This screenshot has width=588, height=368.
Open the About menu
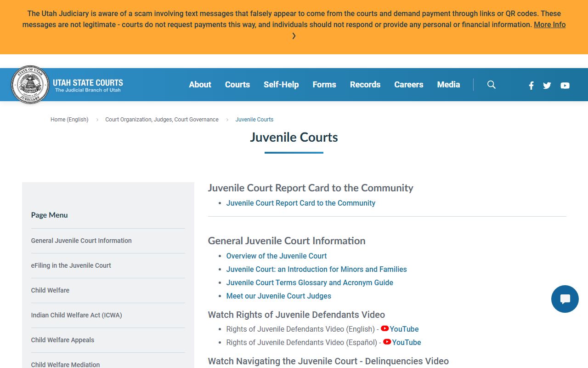tap(200, 85)
